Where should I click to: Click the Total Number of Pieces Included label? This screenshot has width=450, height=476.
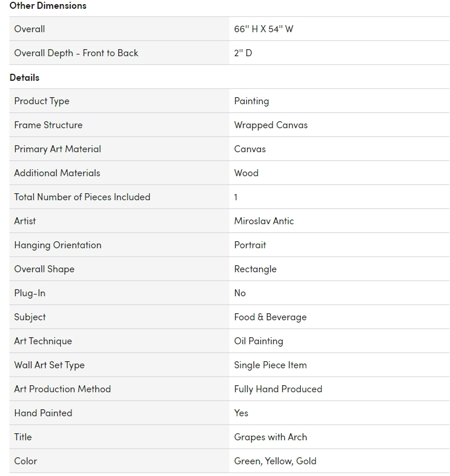pyautogui.click(x=82, y=197)
